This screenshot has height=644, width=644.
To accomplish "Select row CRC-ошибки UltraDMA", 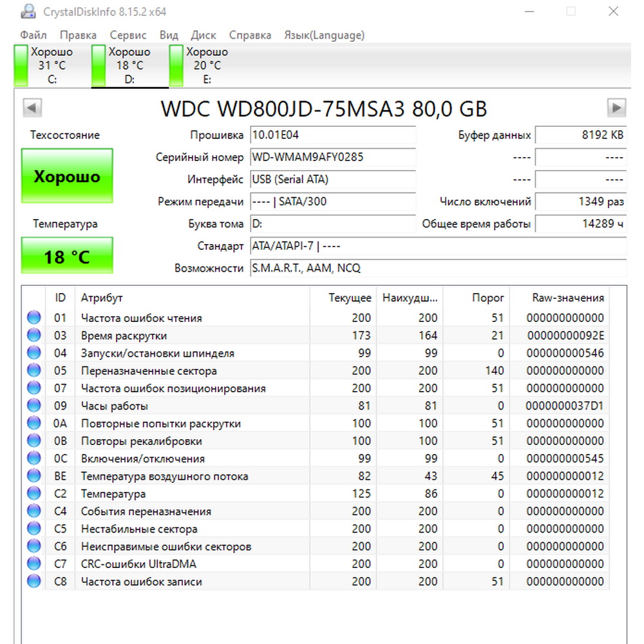I will 316,563.
